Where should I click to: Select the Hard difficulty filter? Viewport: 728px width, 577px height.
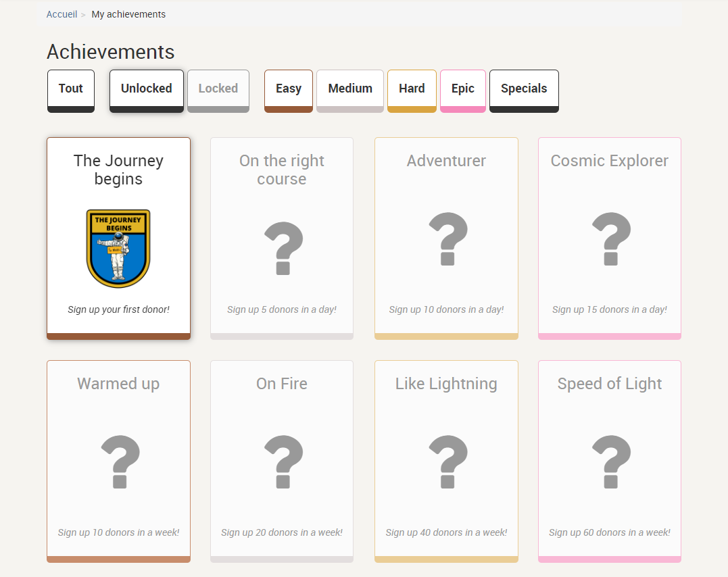(x=412, y=91)
